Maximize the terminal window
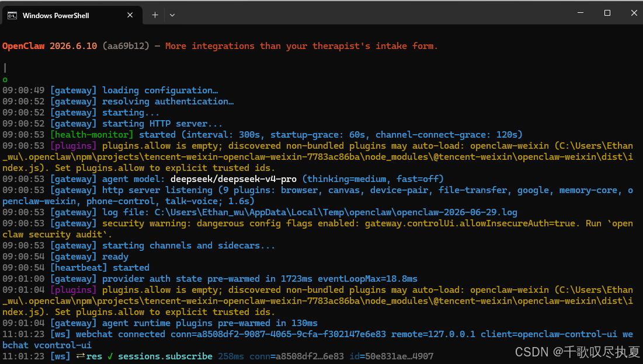Viewport: 643px width, 364px height. coord(607,13)
